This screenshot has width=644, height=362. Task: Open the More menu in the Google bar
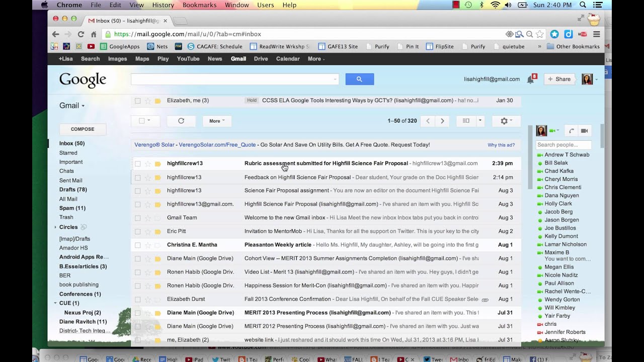pyautogui.click(x=316, y=59)
